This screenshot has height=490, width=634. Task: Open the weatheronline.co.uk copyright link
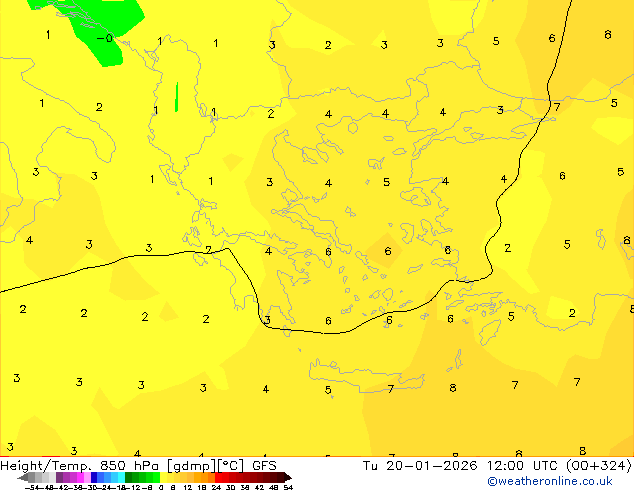click(549, 481)
